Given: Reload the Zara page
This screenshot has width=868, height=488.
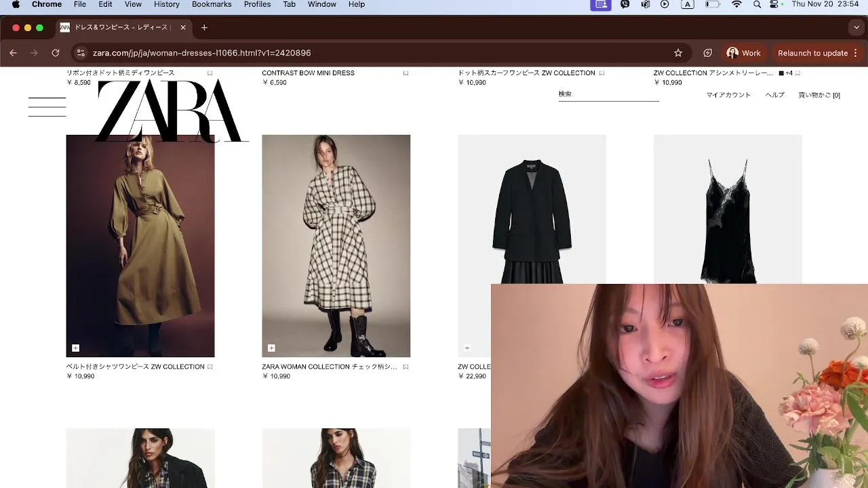Looking at the screenshot, I should coord(56,53).
